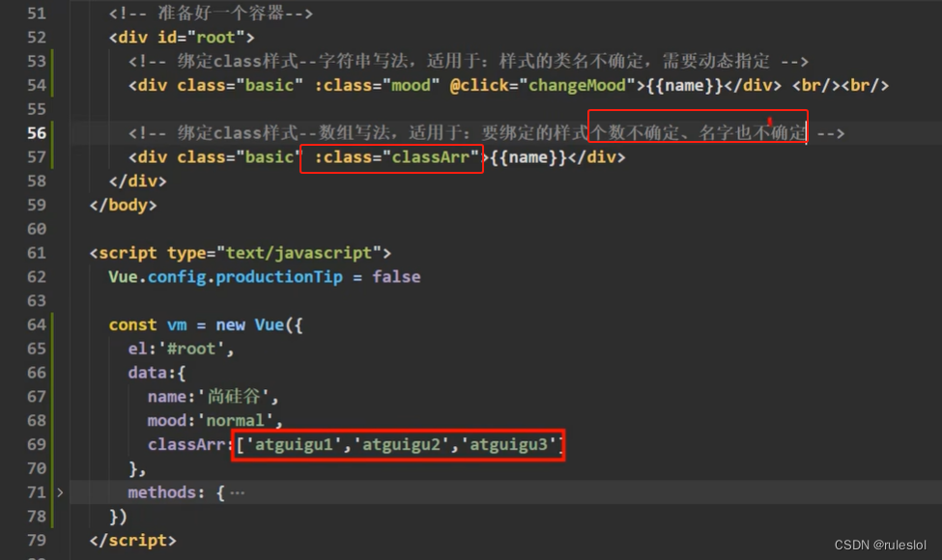
Task: Click the fold chevron in the line 71 gutter
Action: pos(59,492)
